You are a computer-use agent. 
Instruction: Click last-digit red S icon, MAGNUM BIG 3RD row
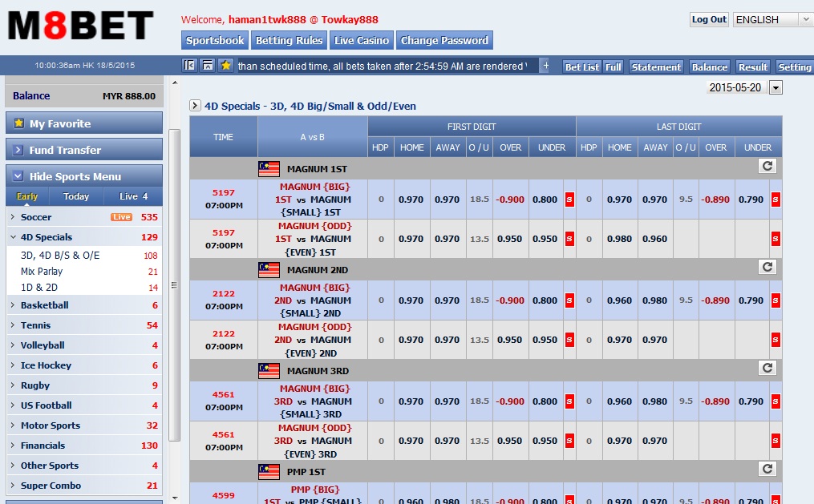click(776, 401)
